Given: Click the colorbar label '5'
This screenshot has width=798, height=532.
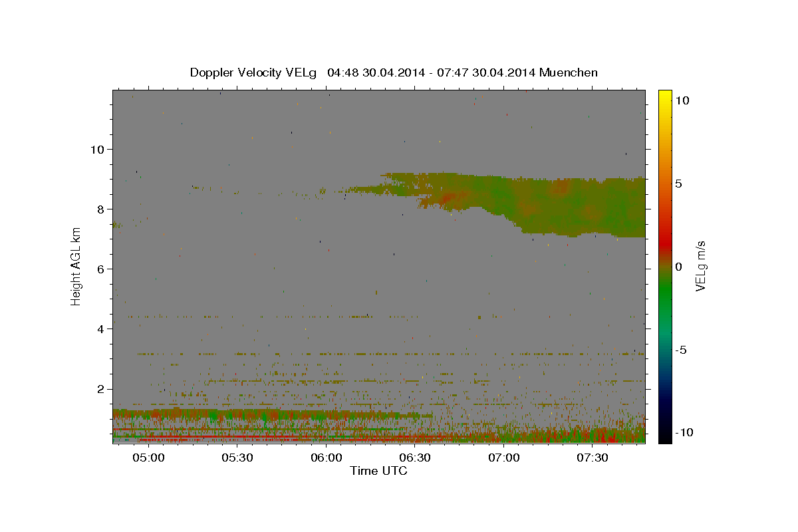Looking at the screenshot, I should (x=680, y=184).
